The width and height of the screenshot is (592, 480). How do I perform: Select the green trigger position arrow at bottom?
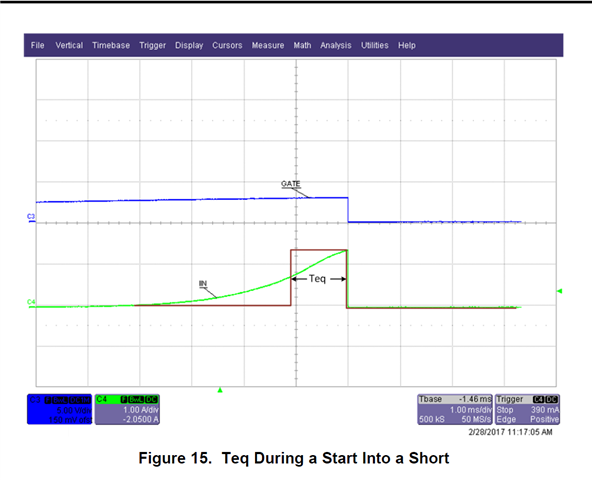point(220,390)
